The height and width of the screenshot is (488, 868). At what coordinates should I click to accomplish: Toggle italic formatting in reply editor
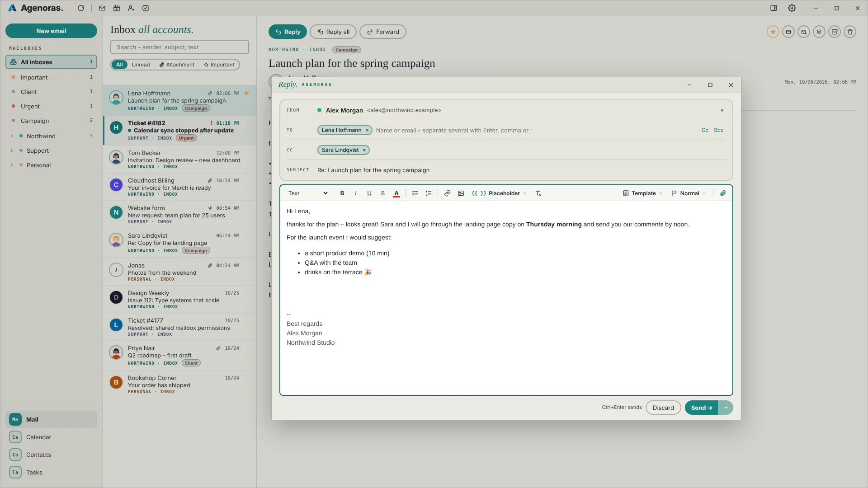click(356, 193)
